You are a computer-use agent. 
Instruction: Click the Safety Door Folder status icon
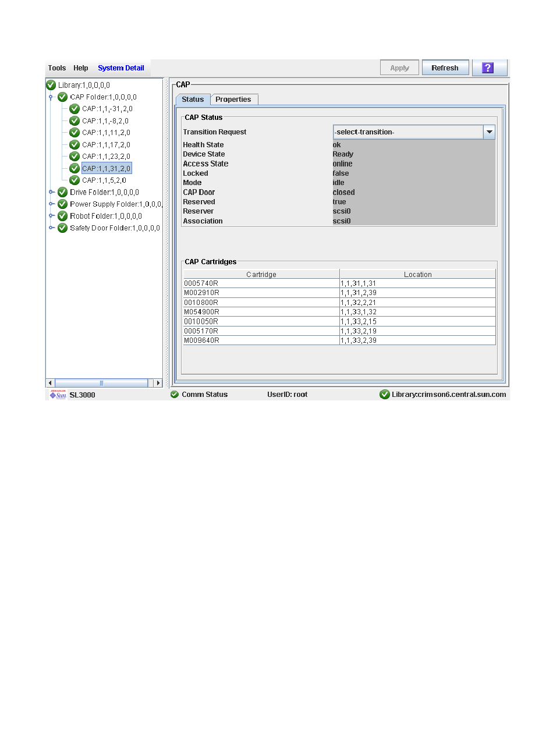point(63,228)
